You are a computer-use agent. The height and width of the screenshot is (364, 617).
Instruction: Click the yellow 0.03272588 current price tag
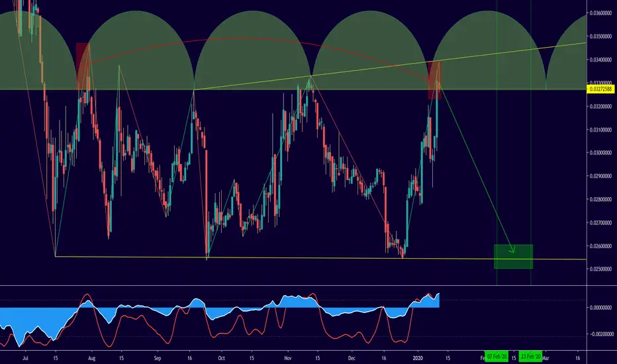(600, 89)
